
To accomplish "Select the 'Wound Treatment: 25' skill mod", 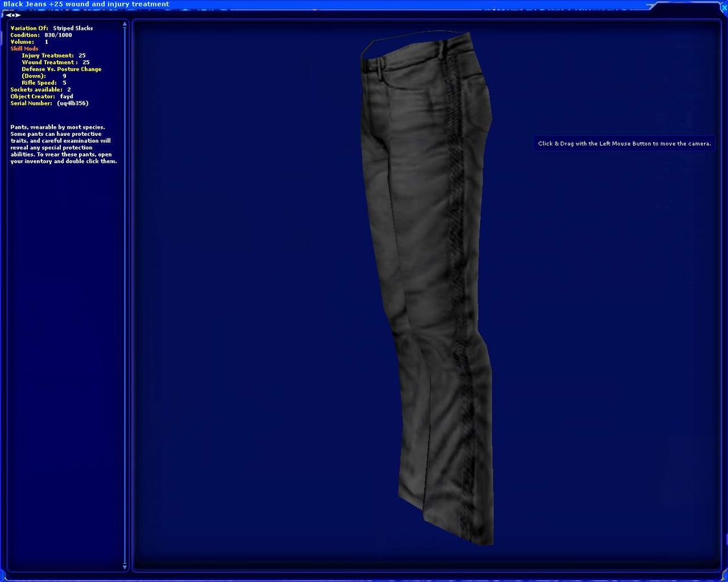I will tap(55, 63).
